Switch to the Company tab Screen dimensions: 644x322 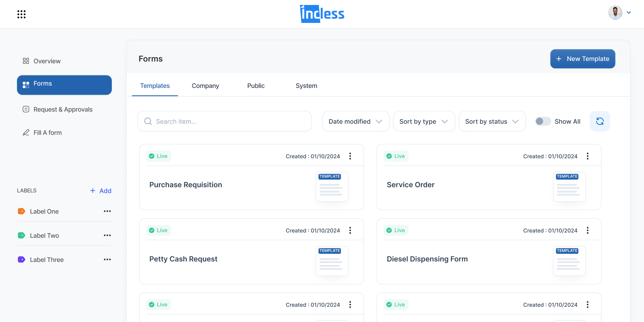point(205,86)
